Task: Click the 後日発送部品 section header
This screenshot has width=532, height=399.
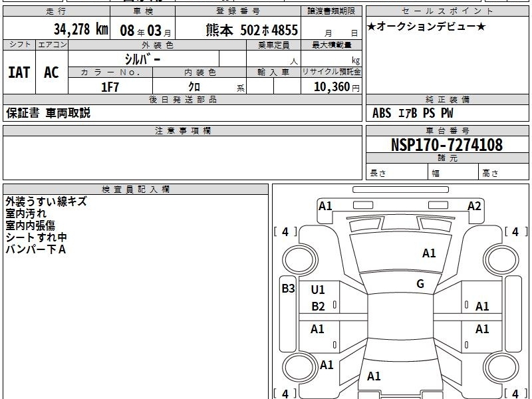Action: 182,99
